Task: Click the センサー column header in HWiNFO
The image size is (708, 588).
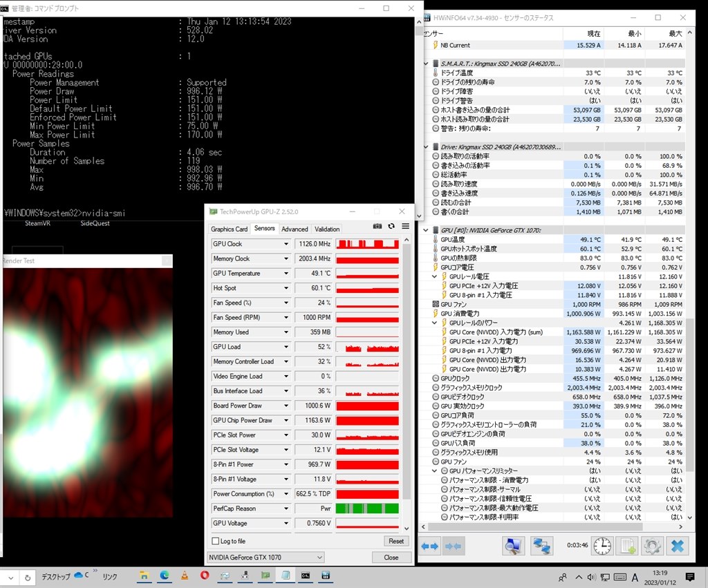Action: tap(493, 34)
